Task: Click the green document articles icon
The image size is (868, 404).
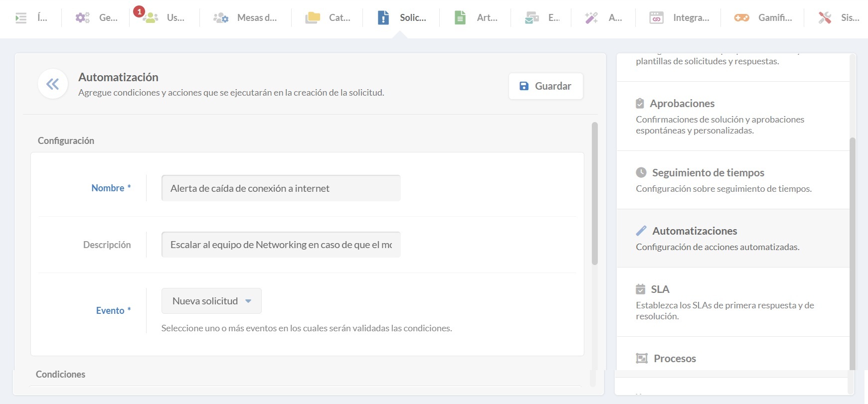Action: [460, 18]
